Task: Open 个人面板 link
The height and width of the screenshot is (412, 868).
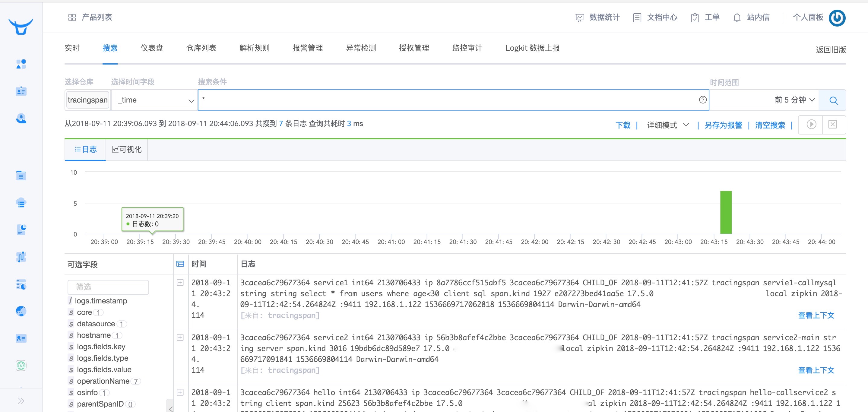Action: [x=808, y=17]
